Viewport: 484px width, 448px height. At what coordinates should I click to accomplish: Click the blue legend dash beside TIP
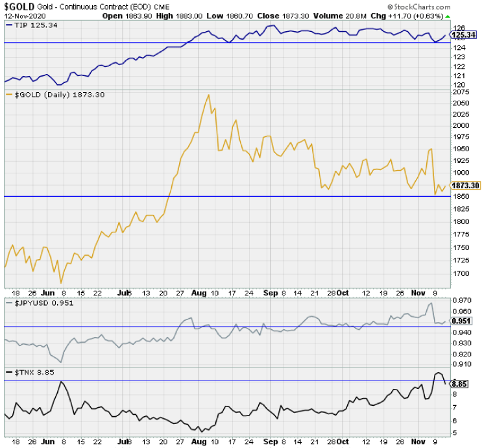point(9,25)
